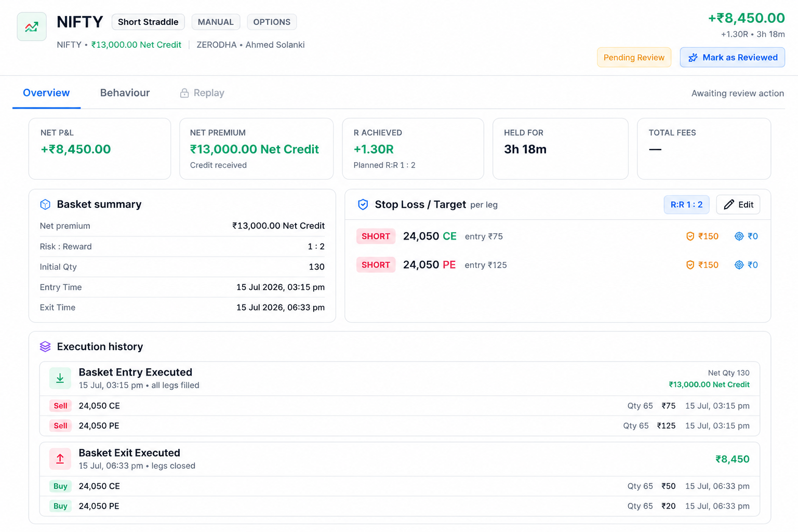Click the header +₹8,450.00 profit figure

tap(747, 18)
